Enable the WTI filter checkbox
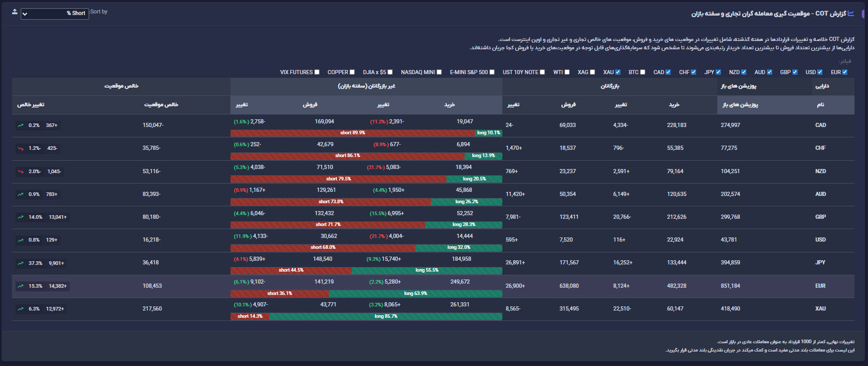Screen dimensions: 868x366 click(x=567, y=72)
